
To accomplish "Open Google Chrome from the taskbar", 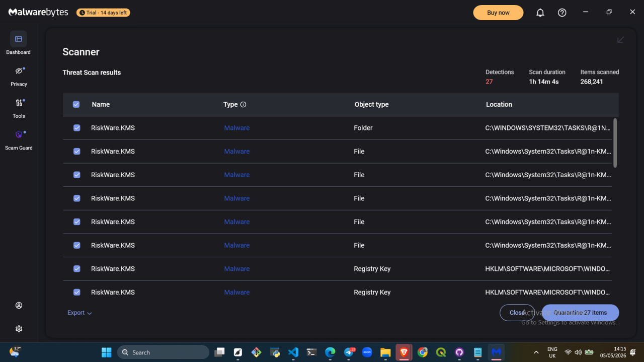I will pos(423,352).
